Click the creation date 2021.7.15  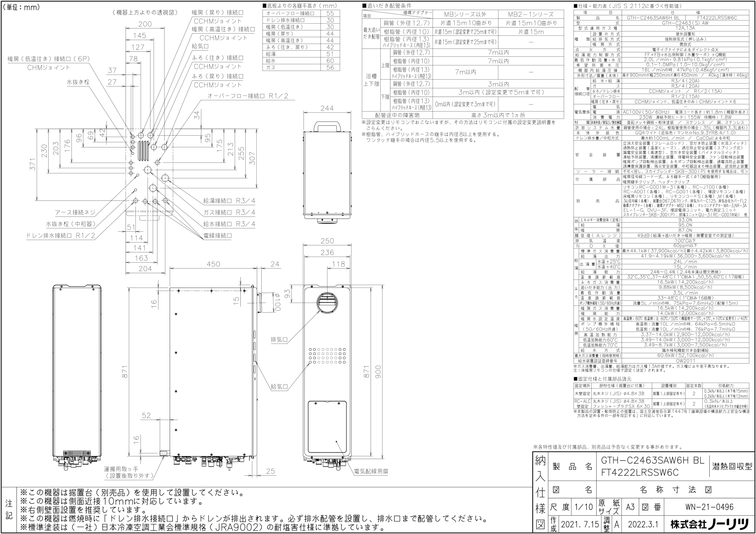click(580, 524)
